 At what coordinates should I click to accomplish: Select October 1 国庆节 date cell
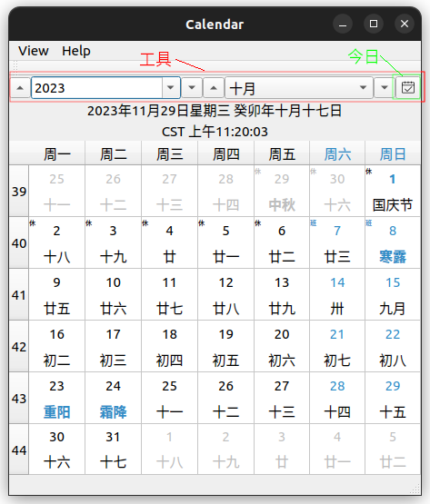[x=393, y=191]
